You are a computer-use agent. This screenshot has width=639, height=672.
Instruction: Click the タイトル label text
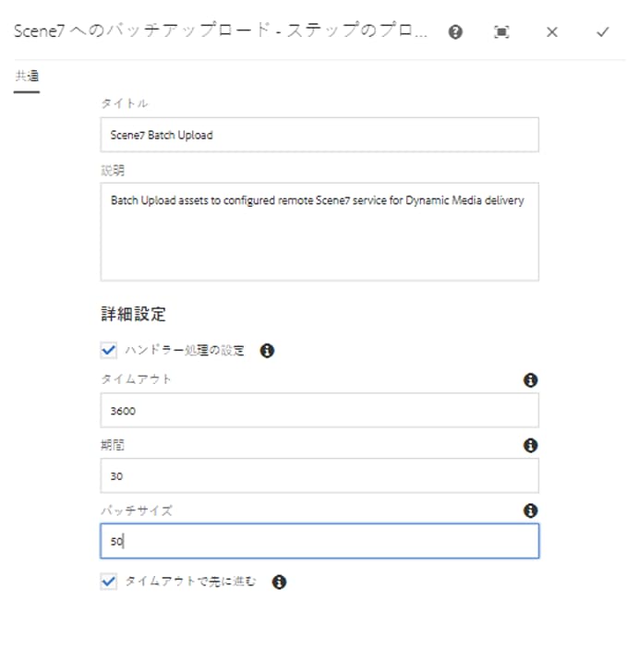coord(125,103)
